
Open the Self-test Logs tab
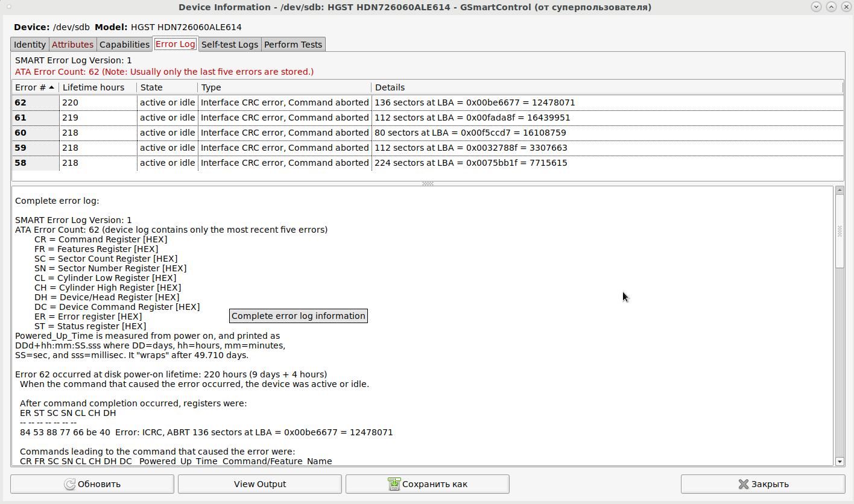pyautogui.click(x=229, y=45)
